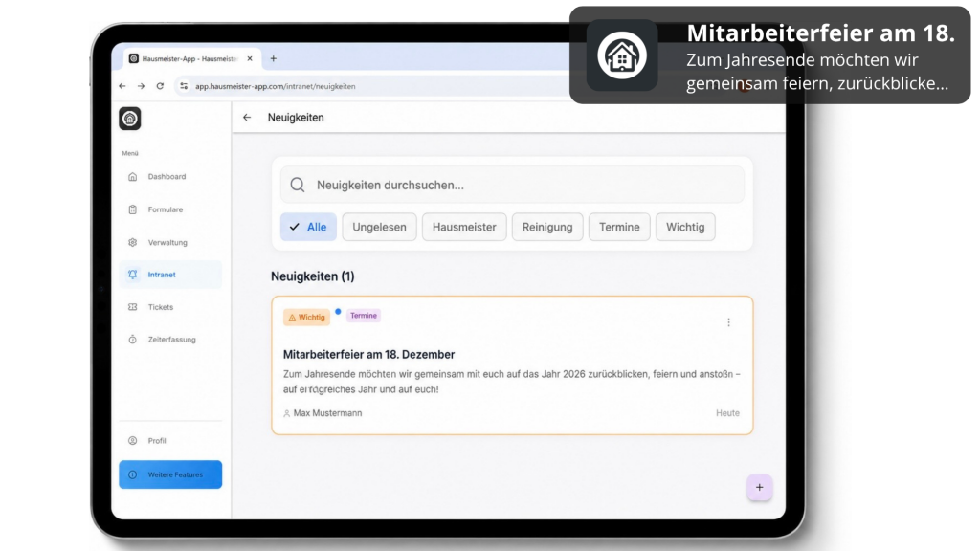Open the Formulare menu item
This screenshot has height=551, width=980.
coord(170,209)
